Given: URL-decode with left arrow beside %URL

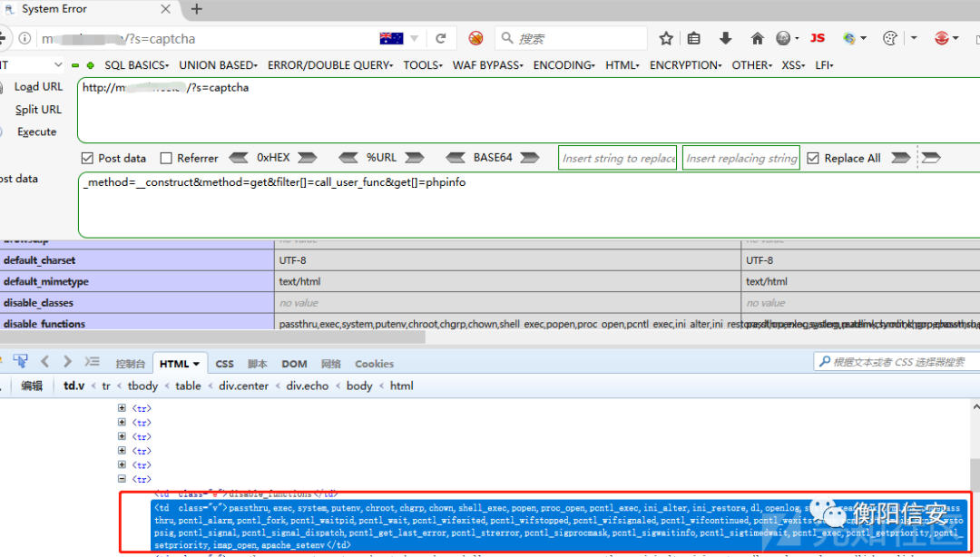Looking at the screenshot, I should click(x=348, y=158).
